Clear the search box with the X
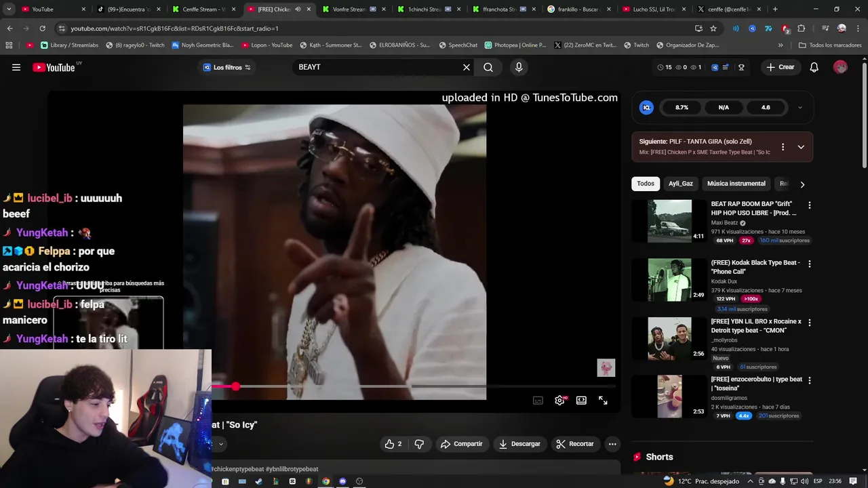 (x=467, y=67)
